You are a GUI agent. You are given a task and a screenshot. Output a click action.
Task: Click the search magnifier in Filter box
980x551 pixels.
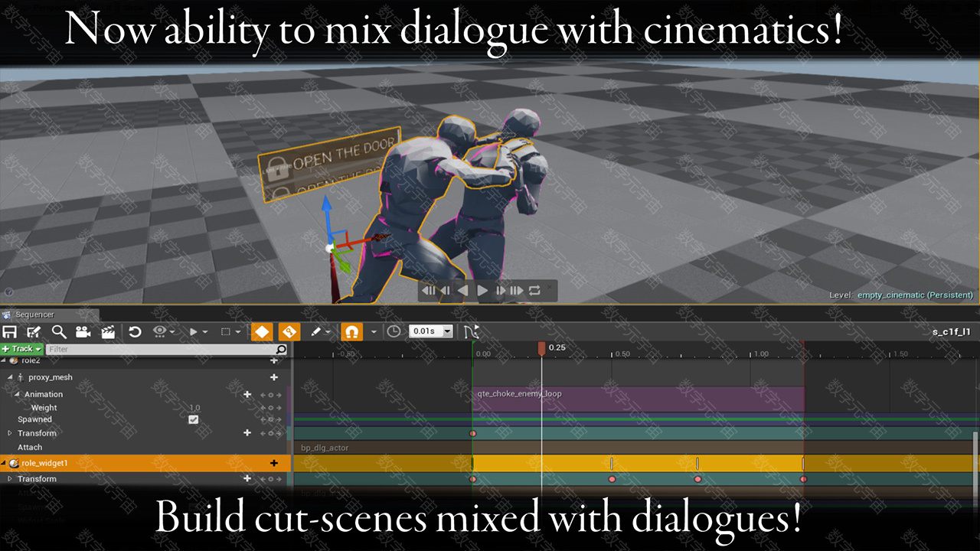click(281, 349)
